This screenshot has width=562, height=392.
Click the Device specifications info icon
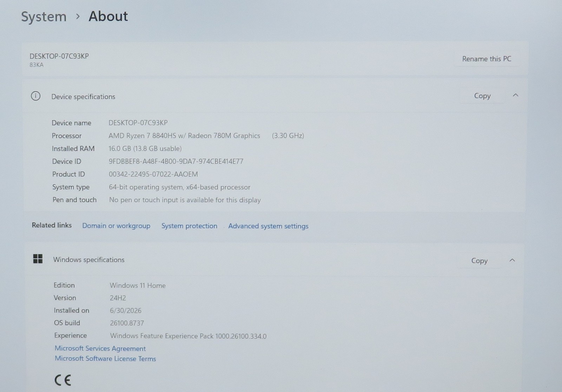[x=35, y=96]
